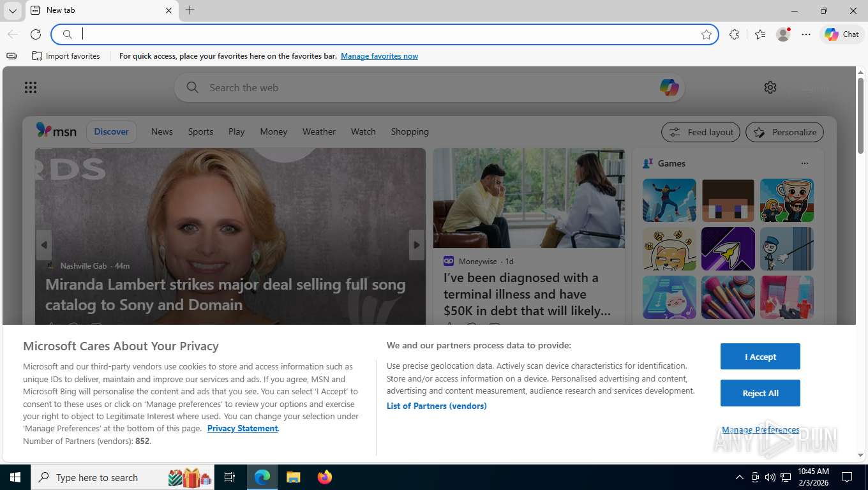Viewport: 868px width, 490px height.
Task: Select the Play tab
Action: [x=237, y=131]
